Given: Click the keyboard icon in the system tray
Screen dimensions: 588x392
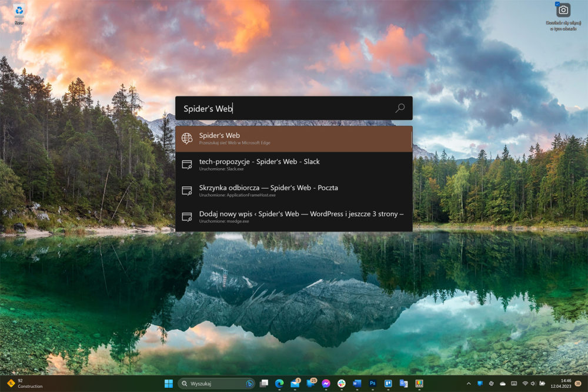Looking at the screenshot, I should point(514,383).
